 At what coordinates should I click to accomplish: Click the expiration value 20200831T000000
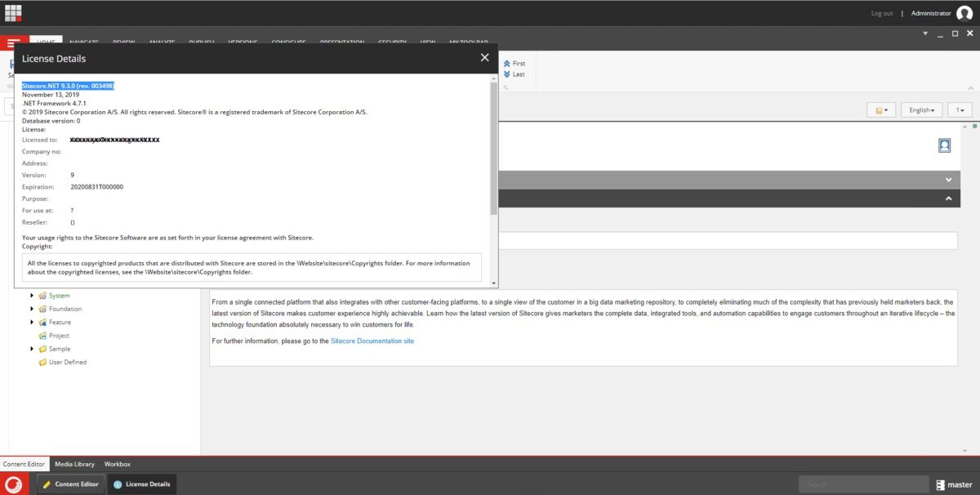click(97, 186)
